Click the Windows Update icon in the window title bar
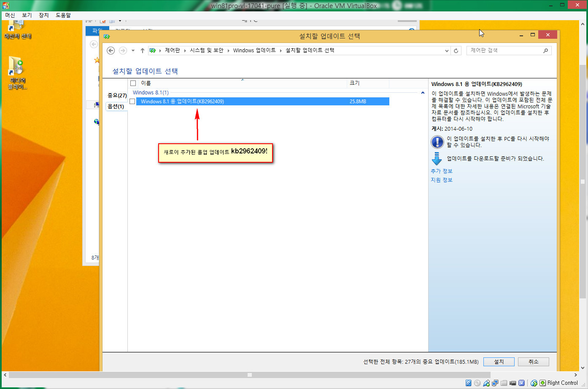 point(107,37)
